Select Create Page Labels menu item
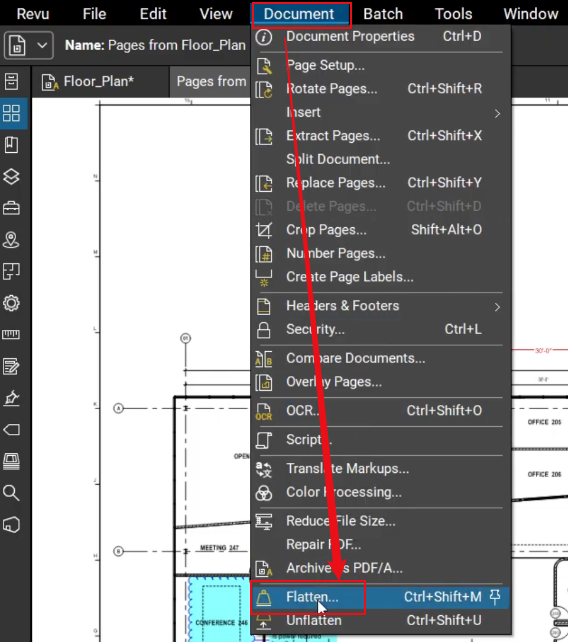The image size is (568, 642). pos(380,277)
